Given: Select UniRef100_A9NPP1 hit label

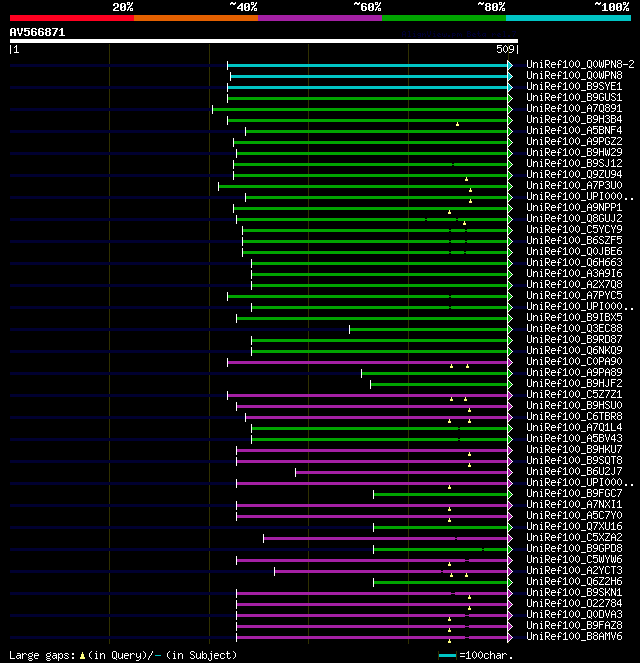Looking at the screenshot, I should pos(574,207).
